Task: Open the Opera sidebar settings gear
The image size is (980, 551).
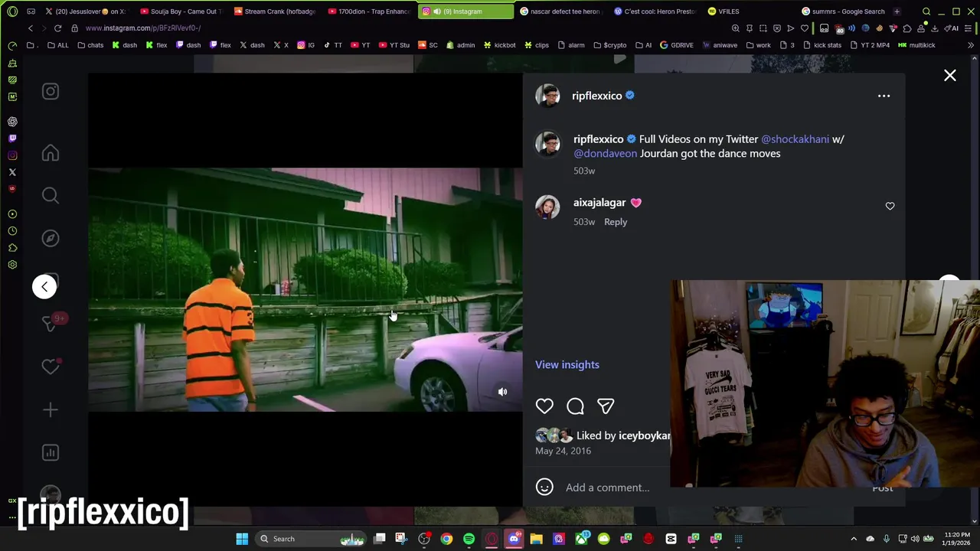Action: (12, 265)
